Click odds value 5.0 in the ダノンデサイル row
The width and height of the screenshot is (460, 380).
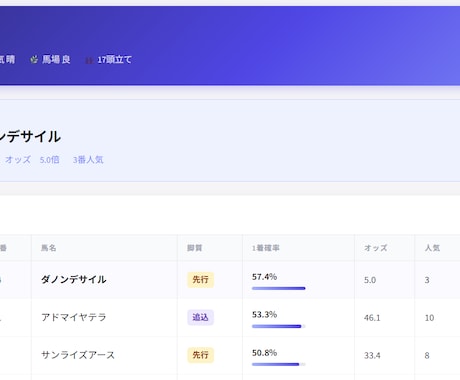coord(370,280)
